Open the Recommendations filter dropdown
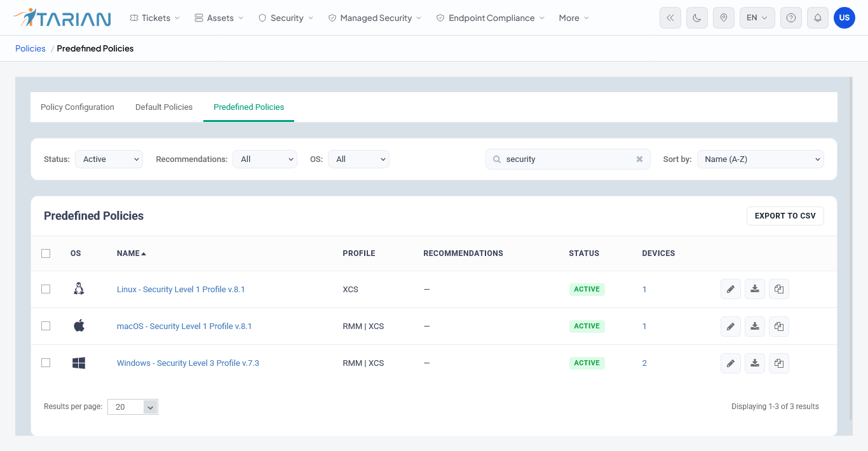This screenshot has width=868, height=451. click(265, 159)
